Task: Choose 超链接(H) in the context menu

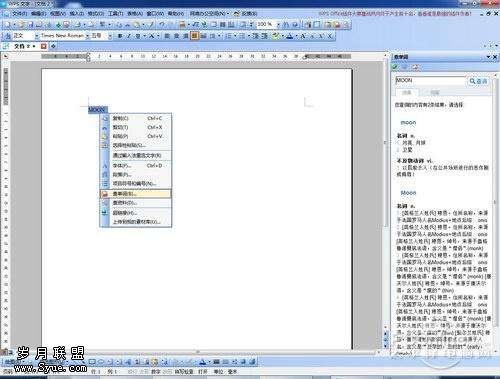Action: tap(136, 213)
